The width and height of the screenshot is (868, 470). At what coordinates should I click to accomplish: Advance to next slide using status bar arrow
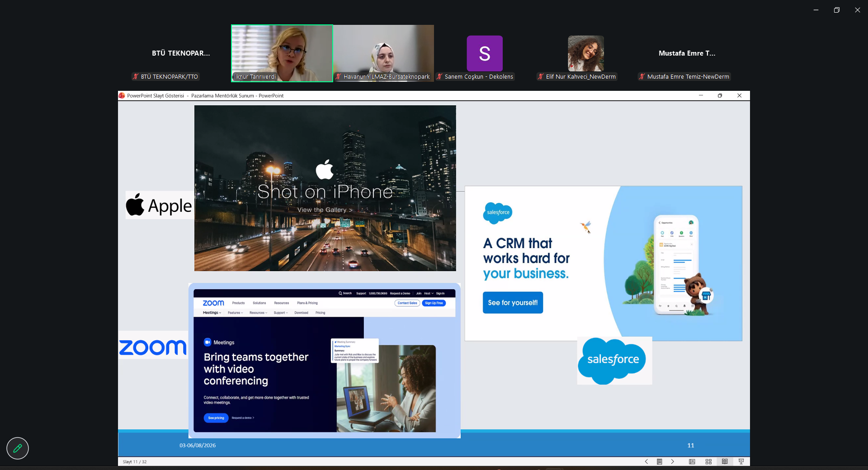(x=673, y=461)
